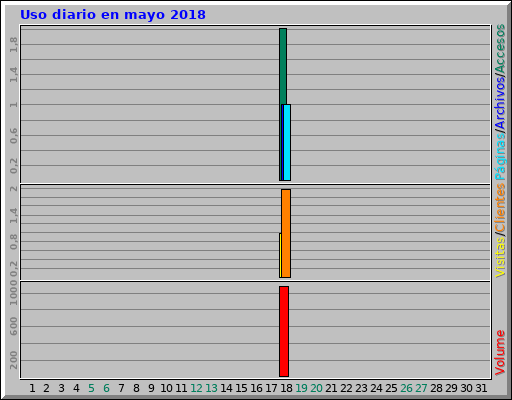Click day label 17 on the axis
The image size is (512, 400).
point(271,388)
